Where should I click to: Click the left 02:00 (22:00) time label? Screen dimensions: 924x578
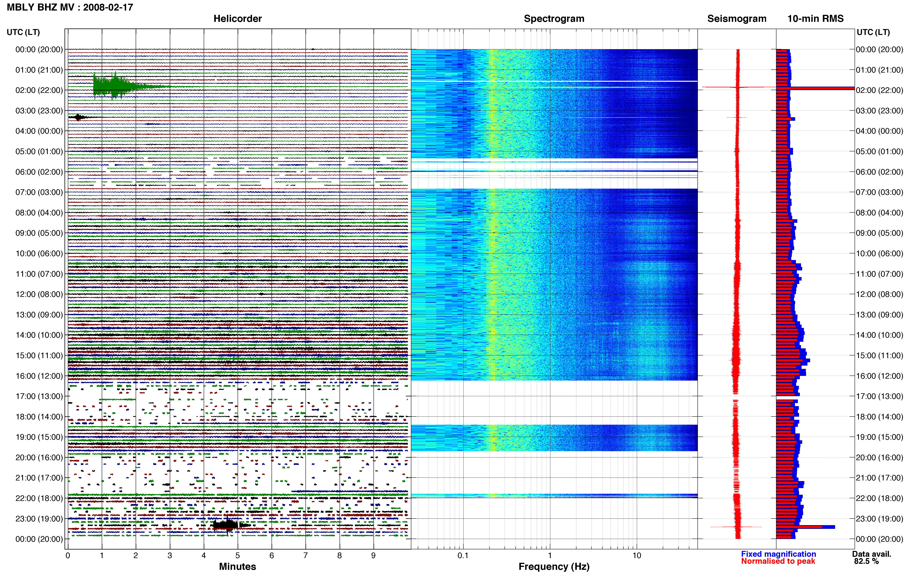pyautogui.click(x=39, y=90)
